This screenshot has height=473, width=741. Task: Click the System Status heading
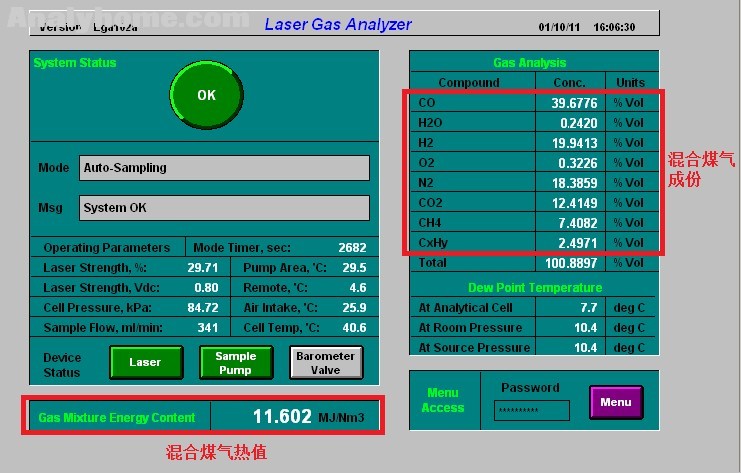75,63
